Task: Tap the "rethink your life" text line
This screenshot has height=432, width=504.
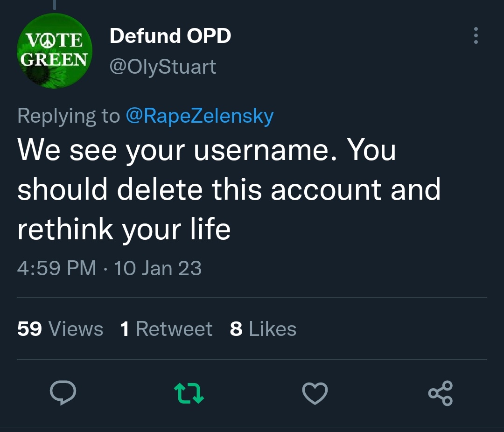Action: [x=124, y=229]
